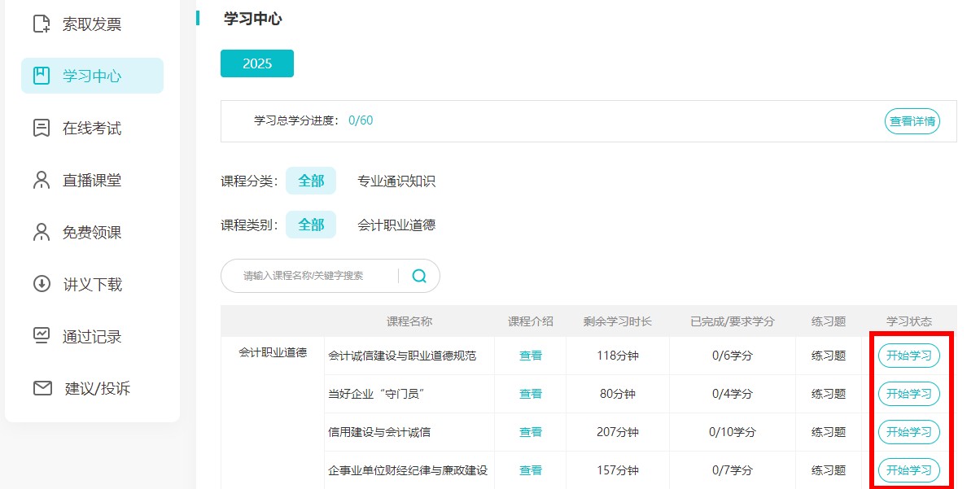
Task: Open 查看详情 for credit progress
Action: pyautogui.click(x=912, y=121)
